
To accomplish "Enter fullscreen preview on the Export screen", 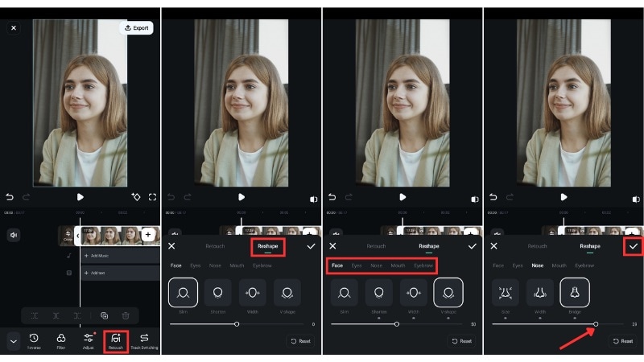I will tap(152, 197).
